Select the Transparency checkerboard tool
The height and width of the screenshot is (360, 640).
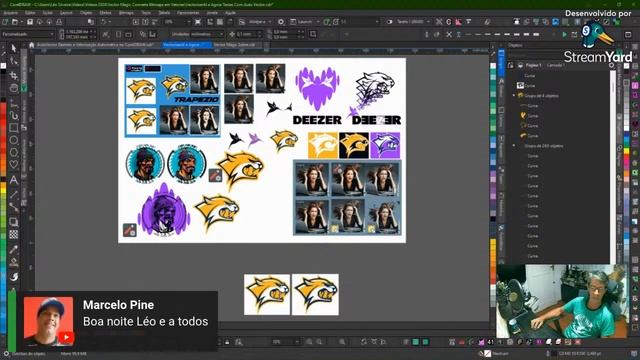(x=13, y=234)
